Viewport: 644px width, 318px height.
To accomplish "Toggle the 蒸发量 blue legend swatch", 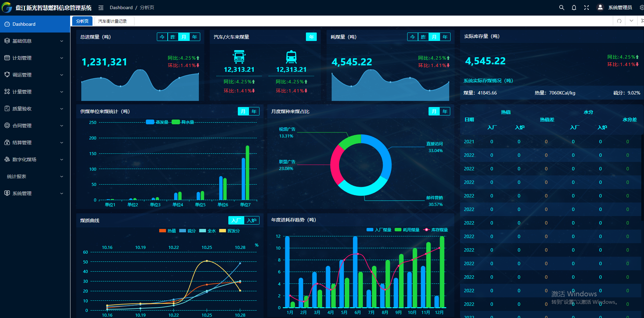I will (150, 122).
